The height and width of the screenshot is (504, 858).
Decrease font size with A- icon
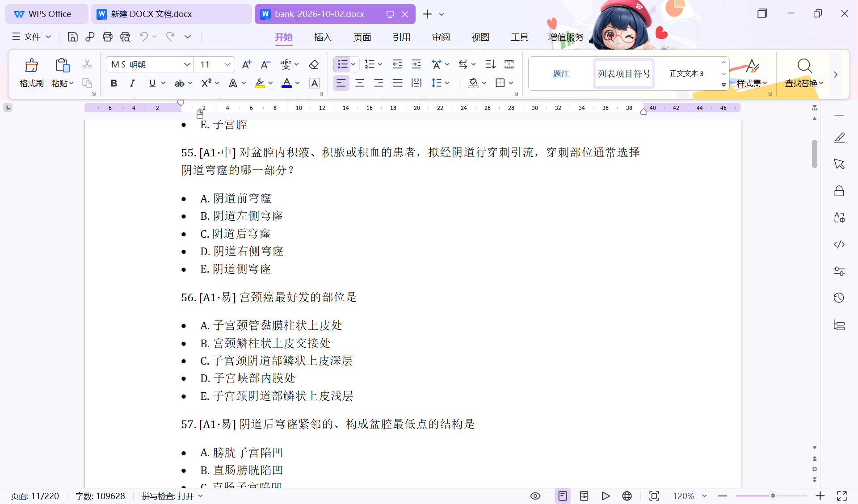click(x=265, y=64)
